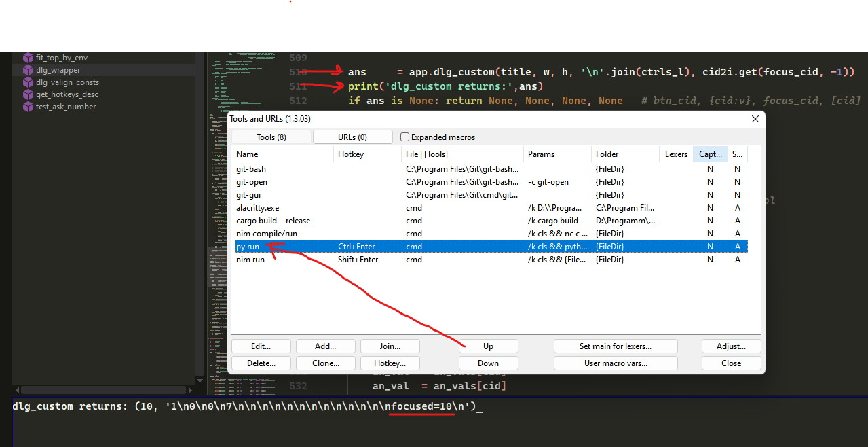Switch to the URLs (0) tab
Viewport: 868px width, 447px height.
pos(352,137)
